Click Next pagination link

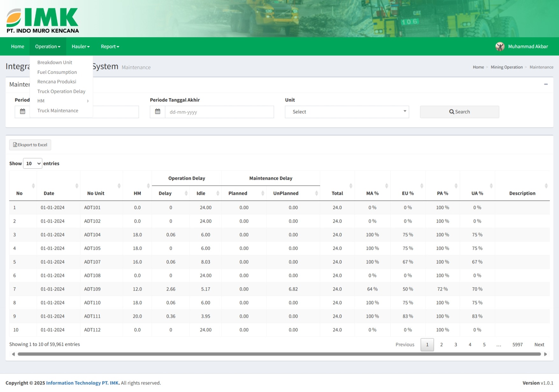[539, 345]
